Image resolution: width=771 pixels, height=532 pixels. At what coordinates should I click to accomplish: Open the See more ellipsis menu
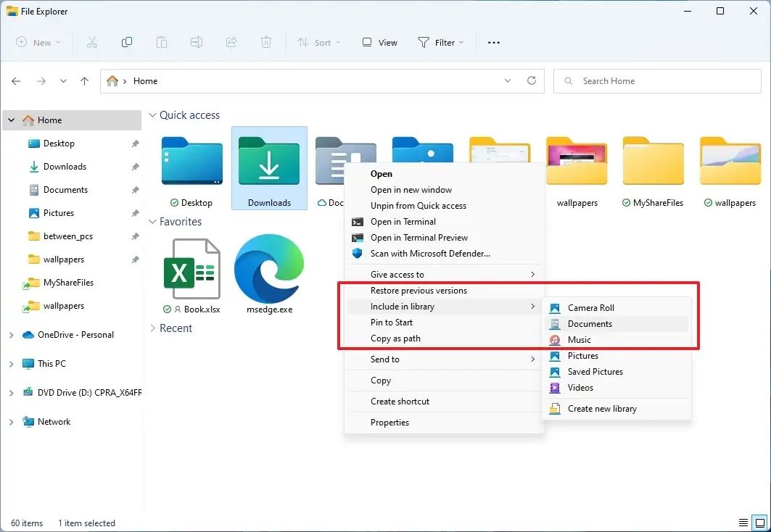tap(494, 43)
